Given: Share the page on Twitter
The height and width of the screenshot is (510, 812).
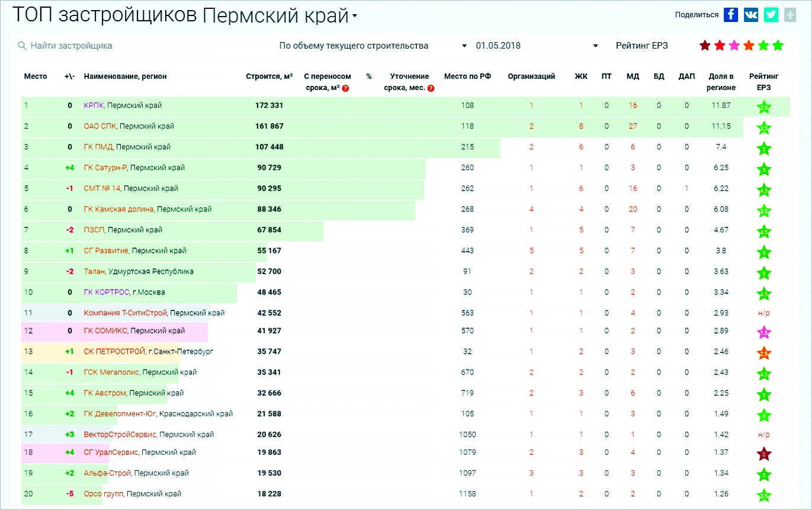Looking at the screenshot, I should point(771,15).
